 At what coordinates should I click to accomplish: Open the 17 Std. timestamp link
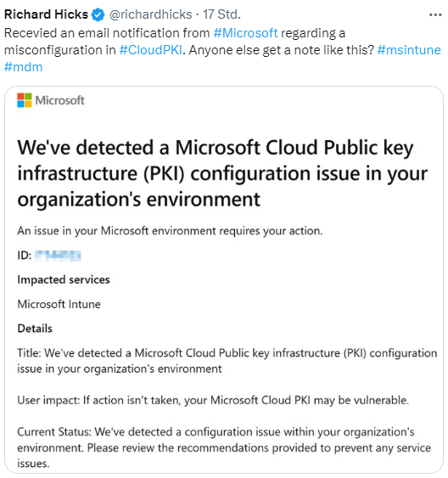(221, 14)
